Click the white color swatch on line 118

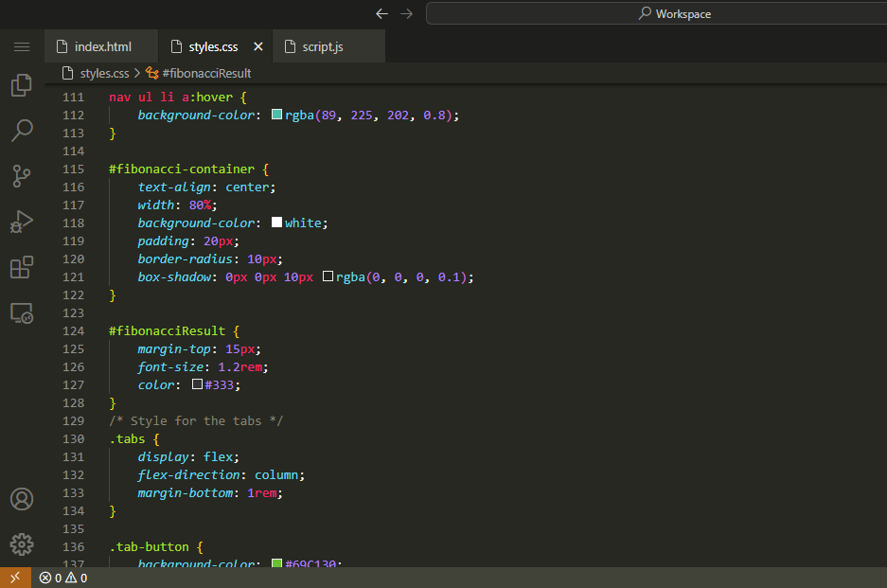(277, 223)
